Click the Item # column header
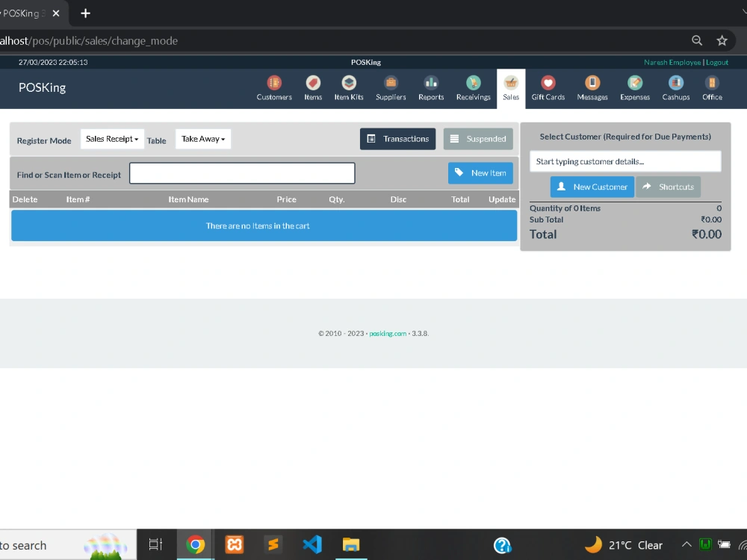747x560 pixels. tap(78, 199)
